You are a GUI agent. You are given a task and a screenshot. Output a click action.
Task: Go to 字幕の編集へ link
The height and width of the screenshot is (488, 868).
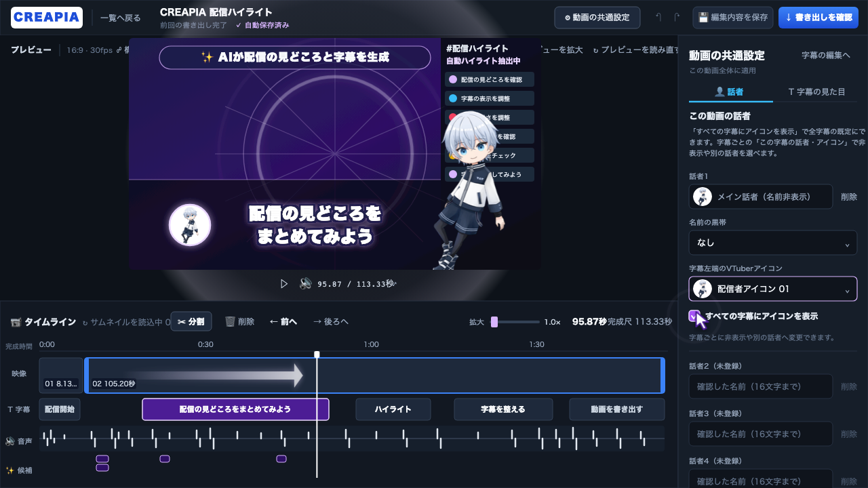coord(825,56)
